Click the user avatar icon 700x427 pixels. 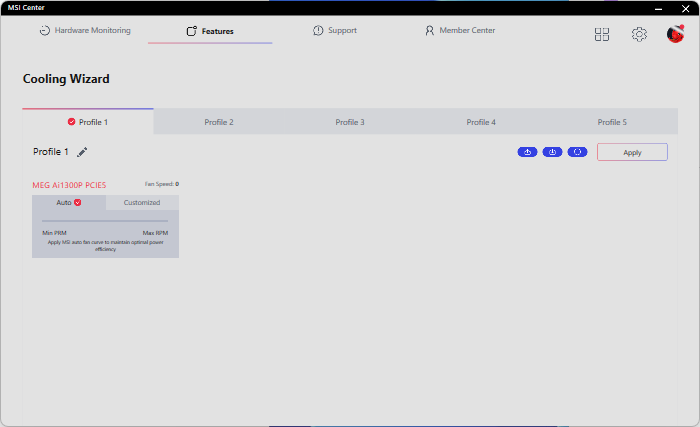click(x=675, y=34)
